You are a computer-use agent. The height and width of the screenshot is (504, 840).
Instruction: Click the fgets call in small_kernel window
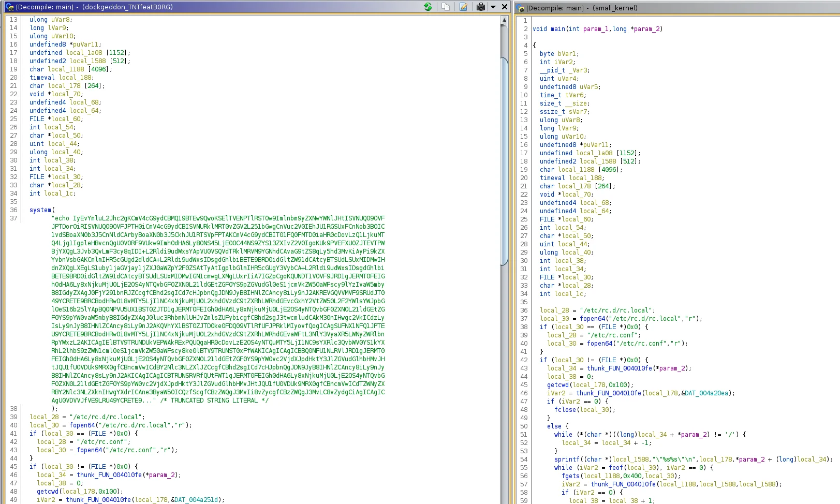pos(570,476)
